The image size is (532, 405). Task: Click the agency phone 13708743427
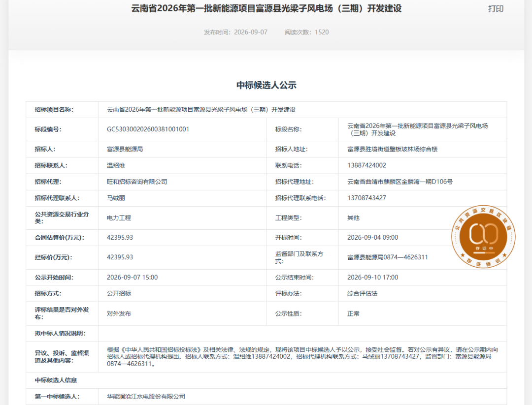[x=367, y=198]
